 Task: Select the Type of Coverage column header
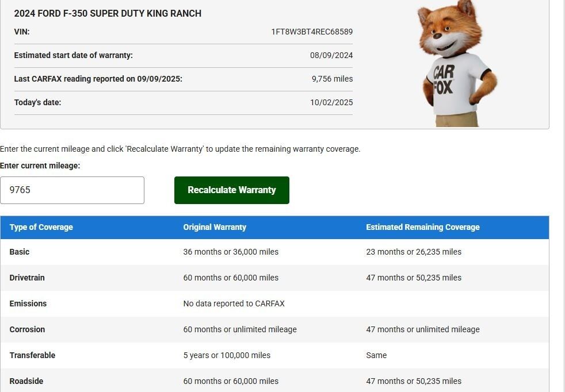pos(41,227)
